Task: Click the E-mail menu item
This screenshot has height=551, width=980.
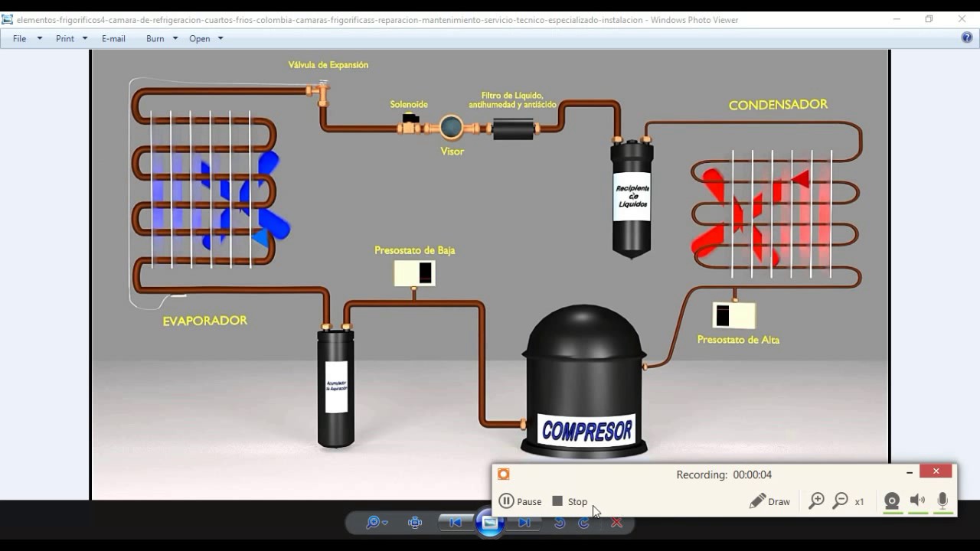Action: click(x=113, y=38)
